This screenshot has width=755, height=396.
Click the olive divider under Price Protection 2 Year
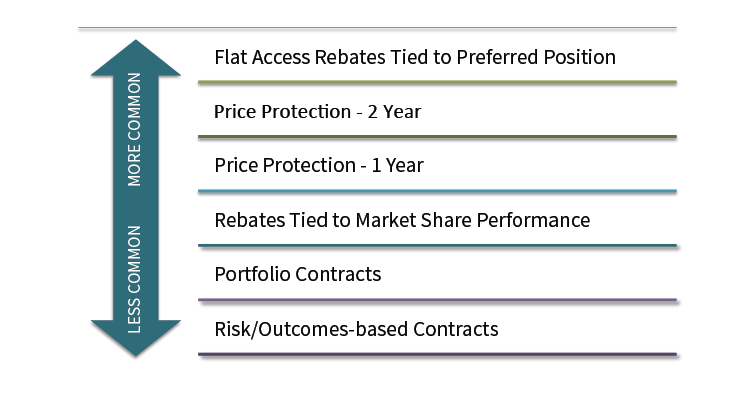click(437, 137)
